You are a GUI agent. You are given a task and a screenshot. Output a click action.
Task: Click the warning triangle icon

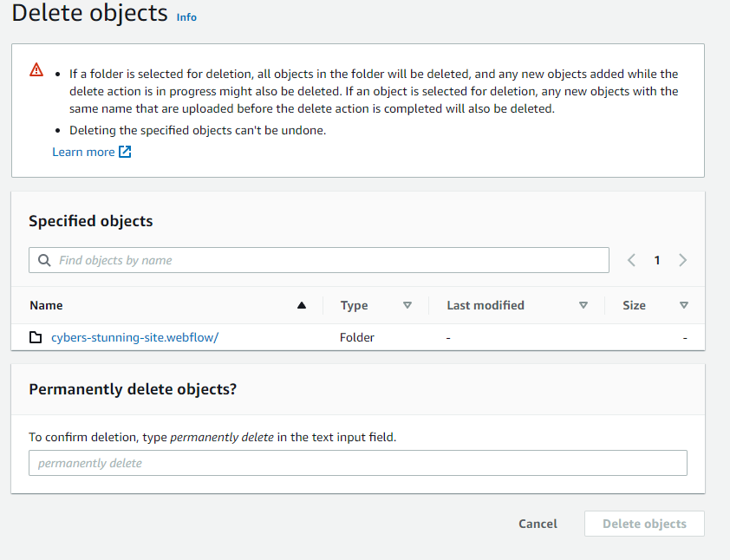click(36, 69)
